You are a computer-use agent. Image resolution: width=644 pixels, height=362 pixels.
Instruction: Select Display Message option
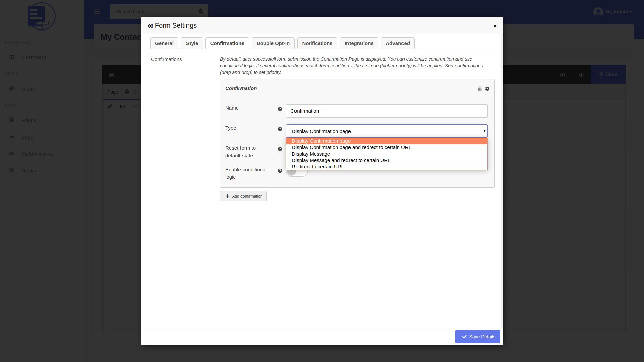point(311,154)
